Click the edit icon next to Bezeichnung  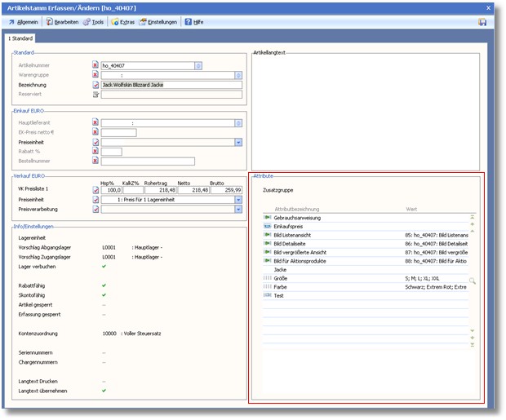click(95, 85)
